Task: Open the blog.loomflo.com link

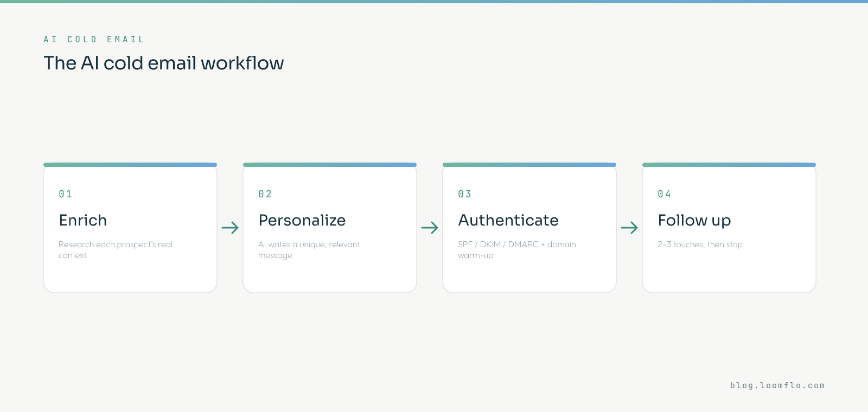Action: (x=777, y=385)
